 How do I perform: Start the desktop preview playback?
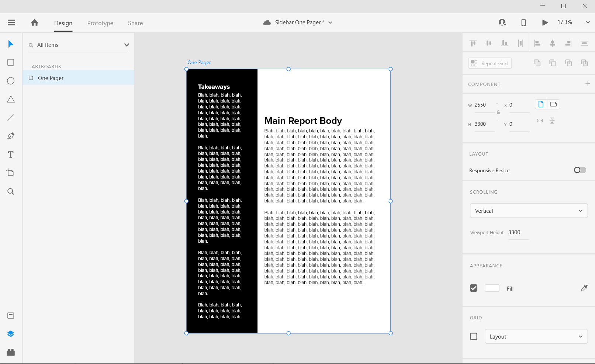(545, 22)
